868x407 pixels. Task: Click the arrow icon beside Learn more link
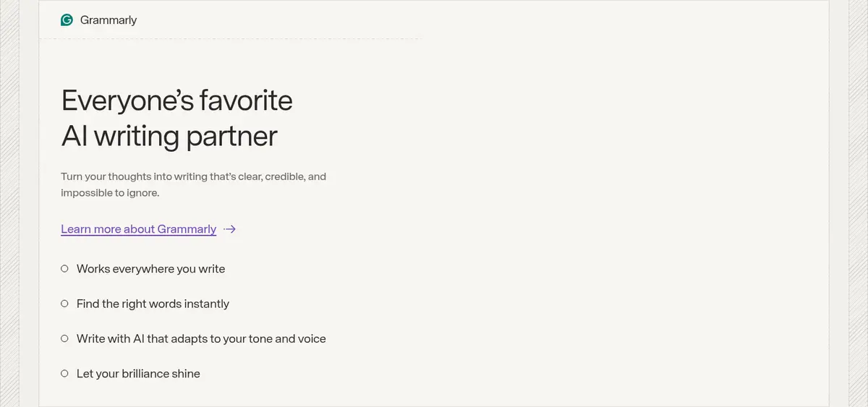pos(230,229)
